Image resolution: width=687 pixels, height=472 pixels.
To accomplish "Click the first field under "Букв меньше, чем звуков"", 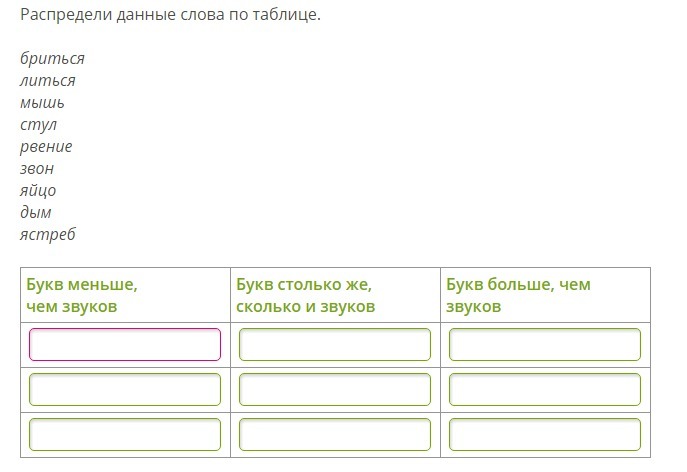I will (125, 344).
